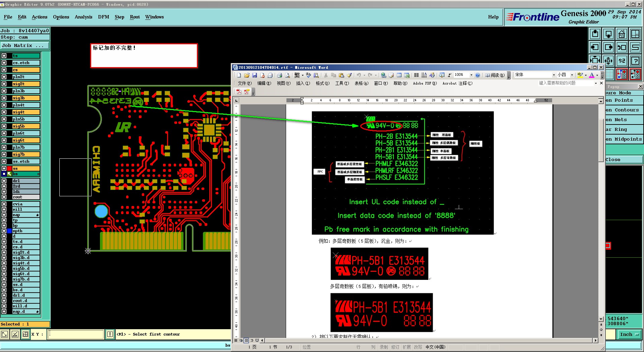Click the black net traffic-light icon
The width and height of the screenshot is (644, 352).
click(x=635, y=74)
